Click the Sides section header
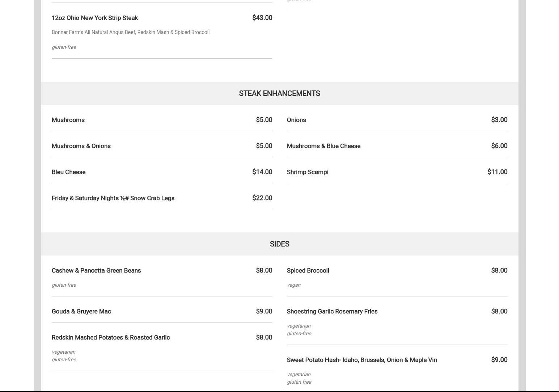 pyautogui.click(x=279, y=244)
